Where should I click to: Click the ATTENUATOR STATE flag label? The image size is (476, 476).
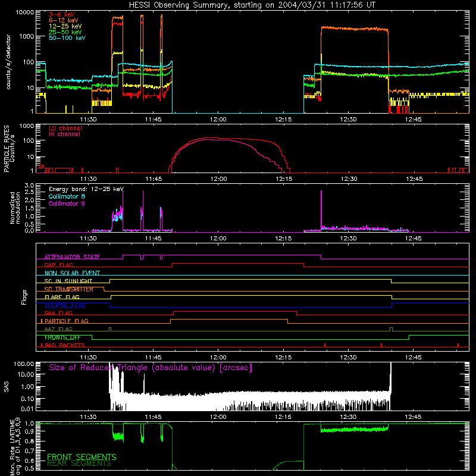pyautogui.click(x=72, y=257)
